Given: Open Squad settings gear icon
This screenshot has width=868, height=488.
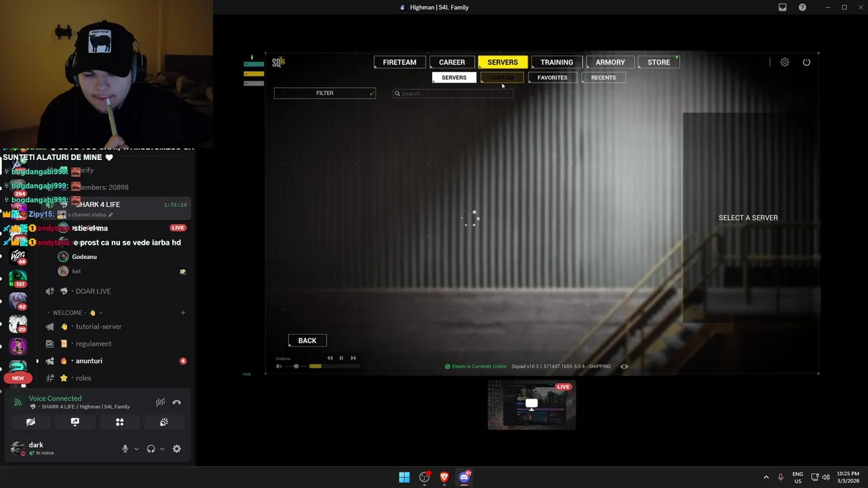Looking at the screenshot, I should point(785,62).
